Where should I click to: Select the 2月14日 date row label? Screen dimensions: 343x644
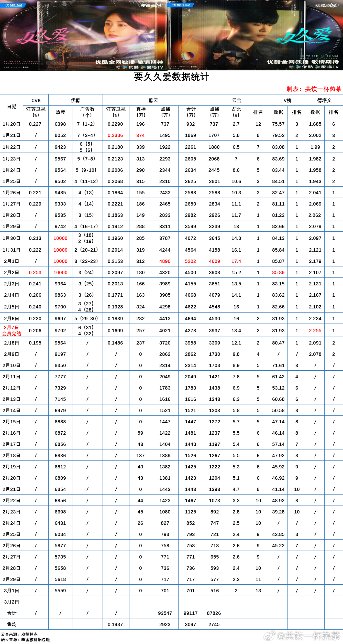12,410
